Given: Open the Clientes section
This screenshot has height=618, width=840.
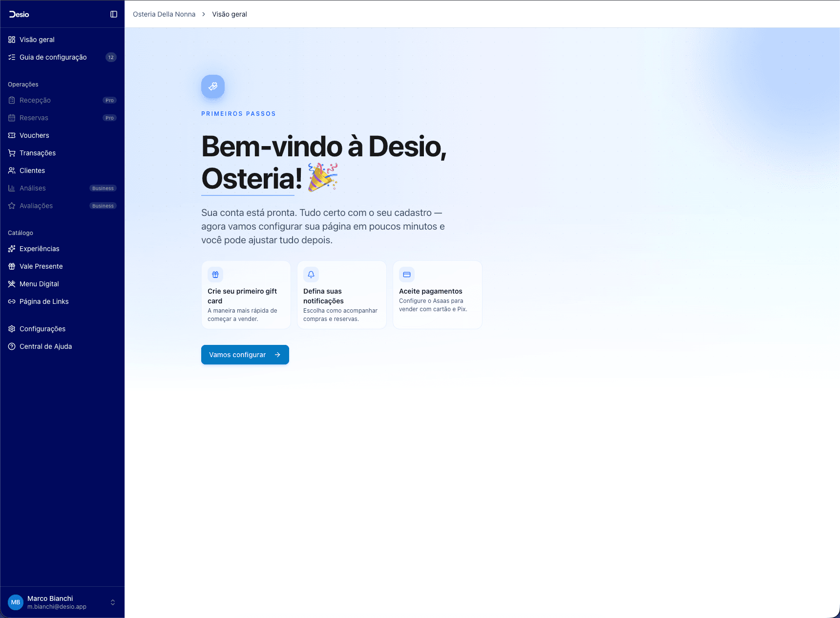Looking at the screenshot, I should [x=62, y=170].
